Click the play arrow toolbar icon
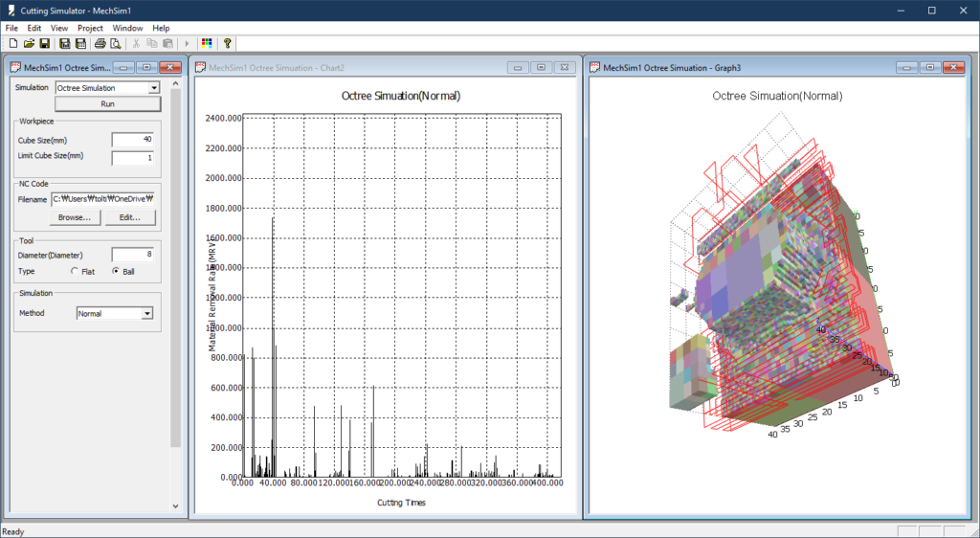This screenshot has height=538, width=980. click(x=187, y=43)
